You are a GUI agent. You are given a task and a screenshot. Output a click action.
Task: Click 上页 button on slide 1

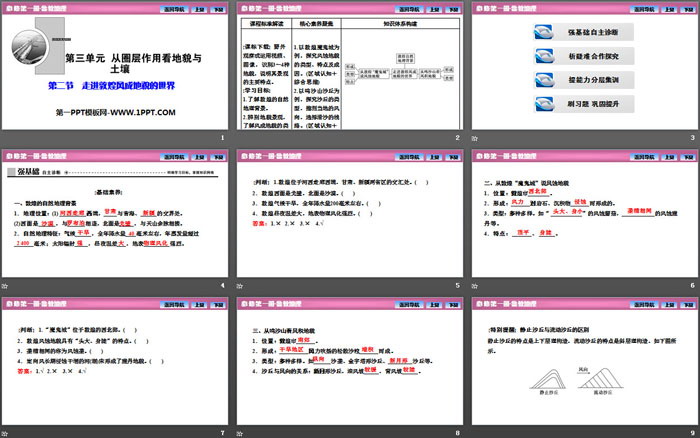(x=199, y=9)
